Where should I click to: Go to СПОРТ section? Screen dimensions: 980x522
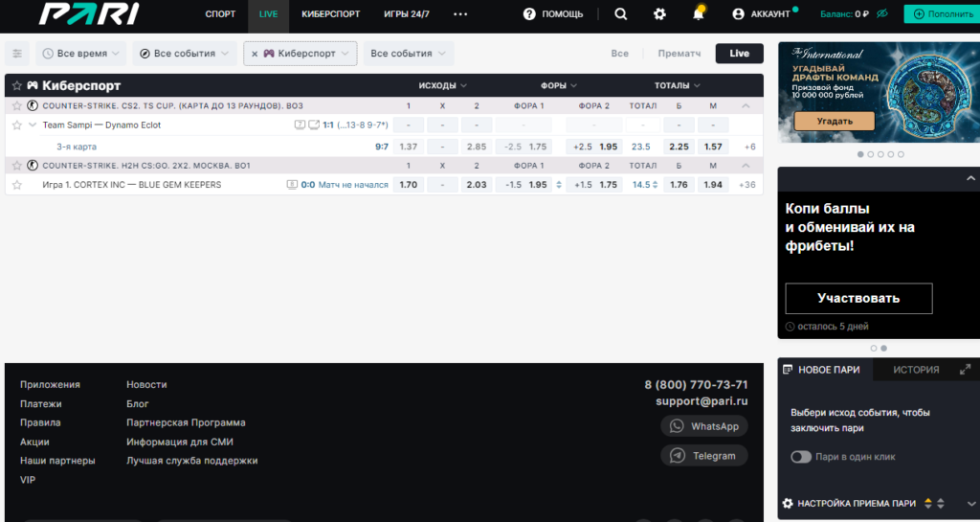[x=221, y=13]
